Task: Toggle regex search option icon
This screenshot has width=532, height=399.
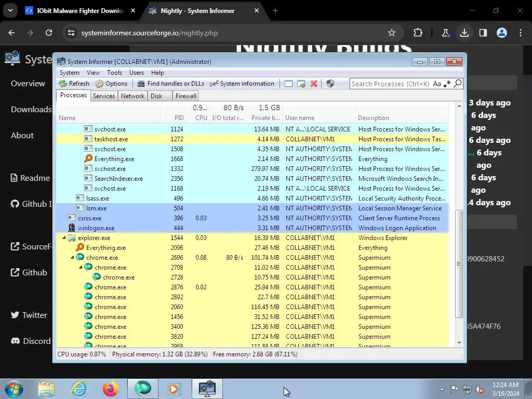Action: (x=447, y=84)
